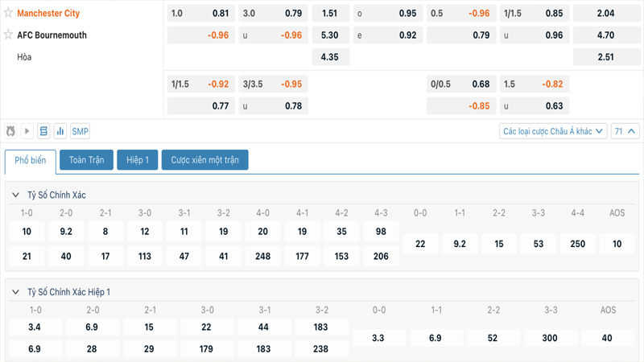Click the Manchester City team name

48,14
